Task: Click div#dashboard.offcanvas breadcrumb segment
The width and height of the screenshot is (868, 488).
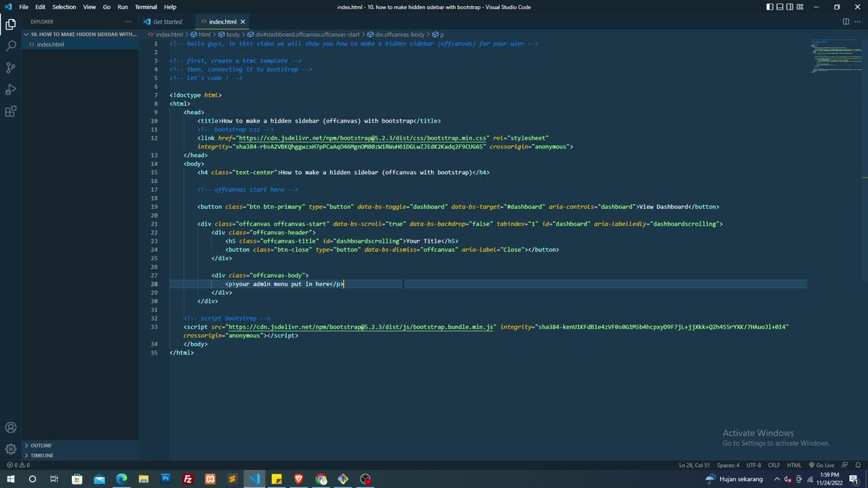Action: [304, 34]
